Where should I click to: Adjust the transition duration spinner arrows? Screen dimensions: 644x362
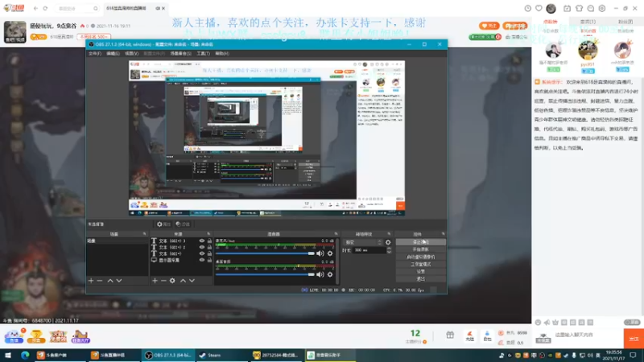tap(389, 250)
